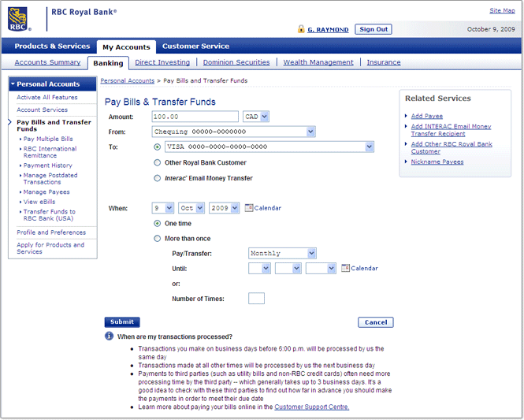This screenshot has height=420, width=524.
Task: Click the Submit button
Action: tap(122, 322)
